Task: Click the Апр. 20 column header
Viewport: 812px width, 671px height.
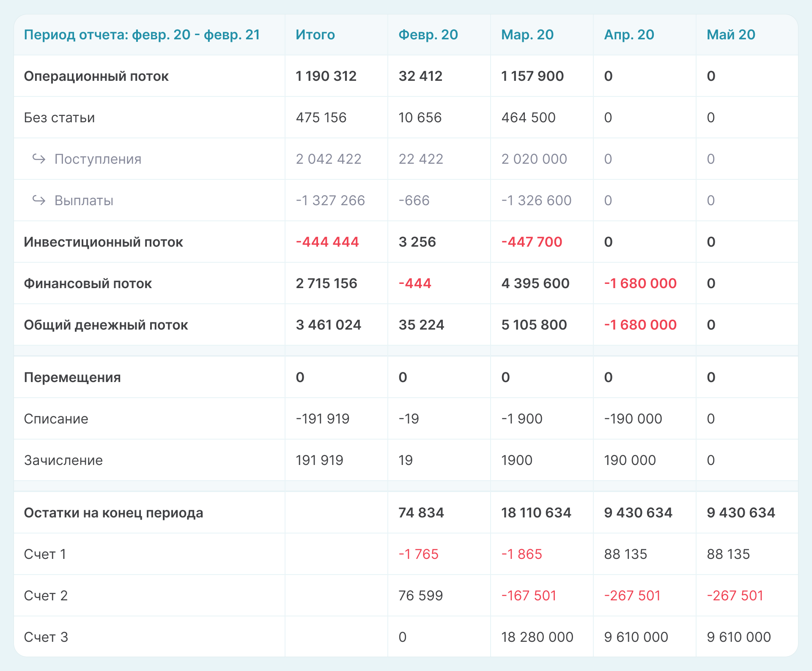Action: click(x=629, y=35)
